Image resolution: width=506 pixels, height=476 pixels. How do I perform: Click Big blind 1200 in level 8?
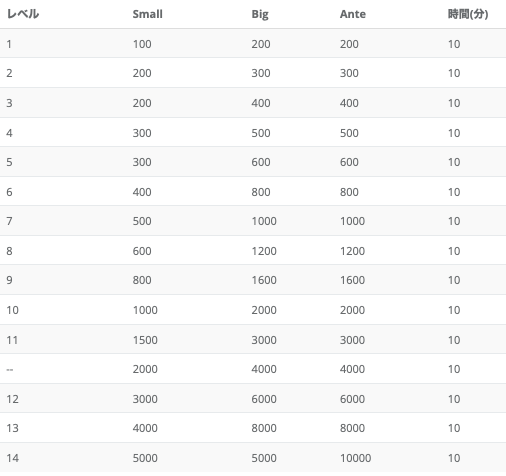tap(264, 251)
